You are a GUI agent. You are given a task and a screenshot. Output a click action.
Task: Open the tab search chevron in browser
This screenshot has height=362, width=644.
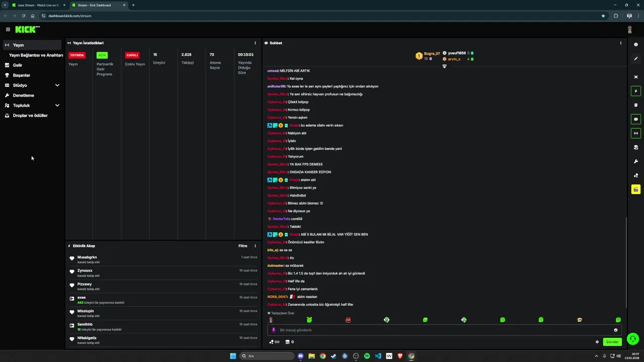click(x=5, y=5)
